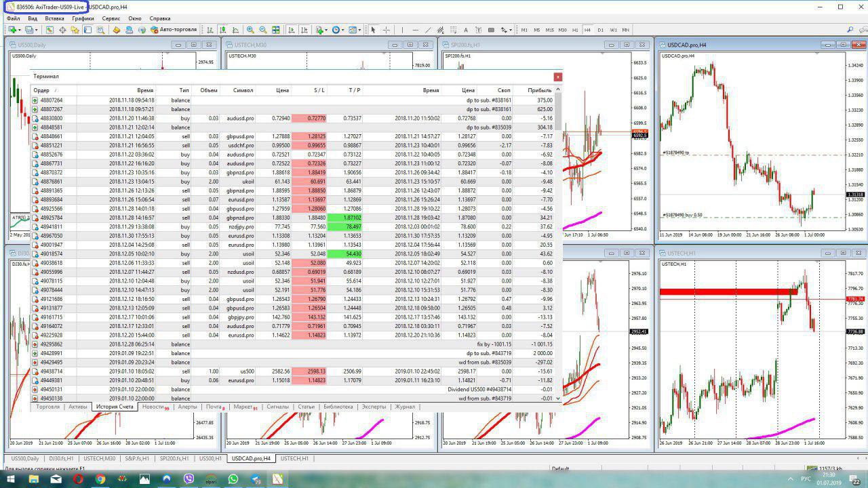The height and width of the screenshot is (488, 868).
Task: Switch to the Журнал terminal tab
Action: 405,407
